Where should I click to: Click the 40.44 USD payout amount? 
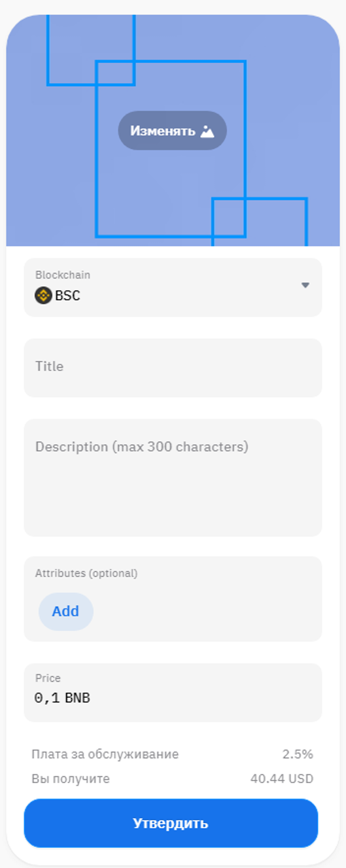click(x=282, y=779)
